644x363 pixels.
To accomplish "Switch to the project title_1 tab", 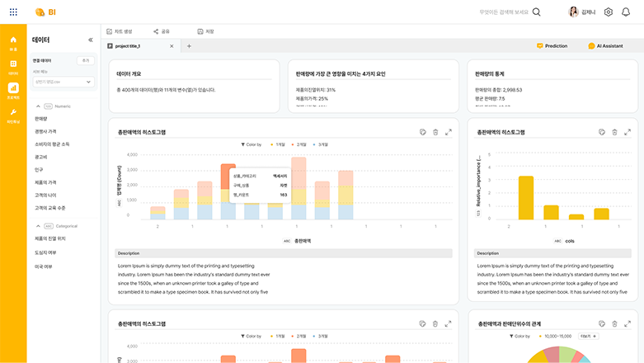I will (141, 46).
